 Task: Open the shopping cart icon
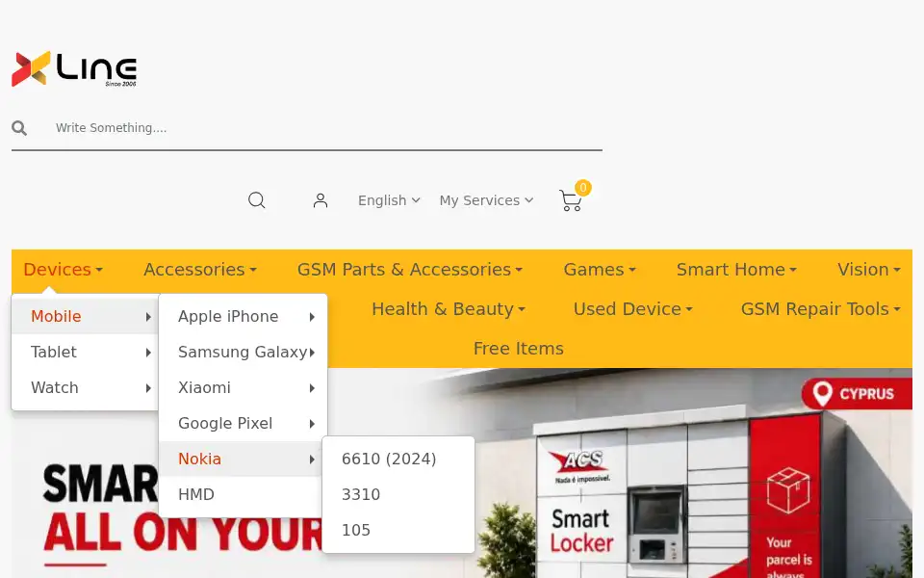tap(571, 200)
